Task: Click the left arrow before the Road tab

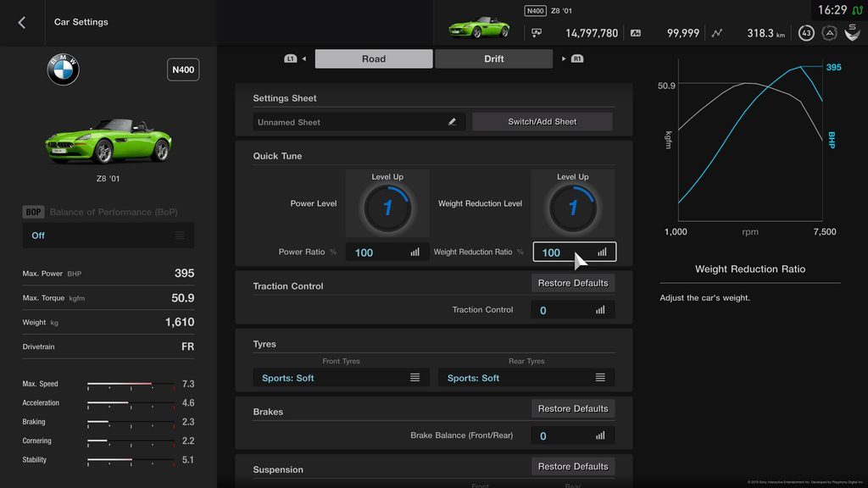Action: point(304,58)
